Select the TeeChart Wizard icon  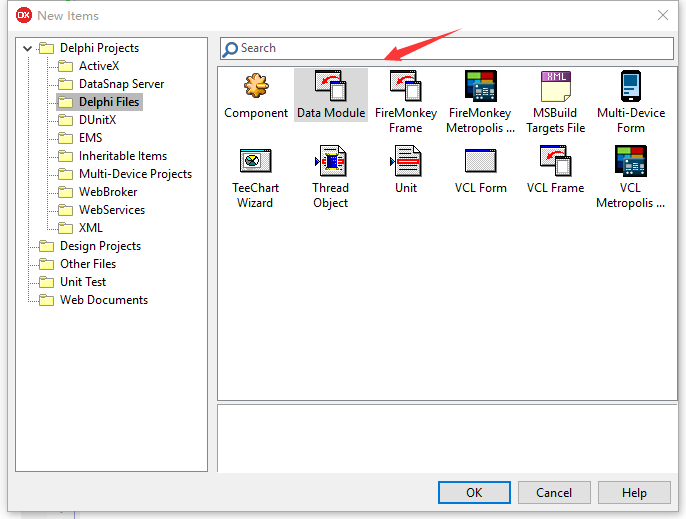click(x=256, y=161)
